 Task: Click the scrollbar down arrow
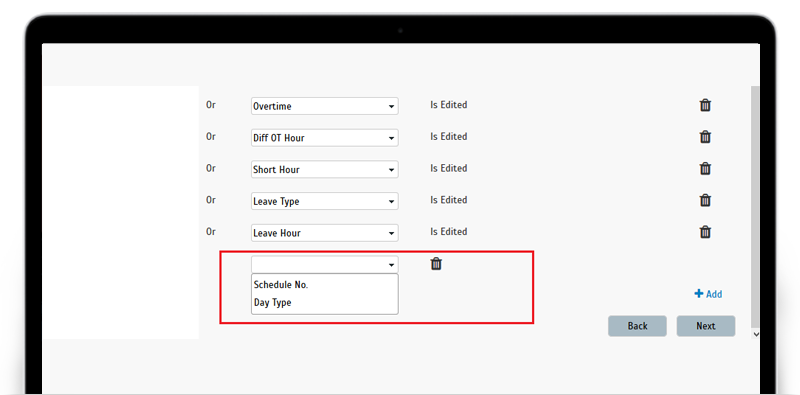756,334
